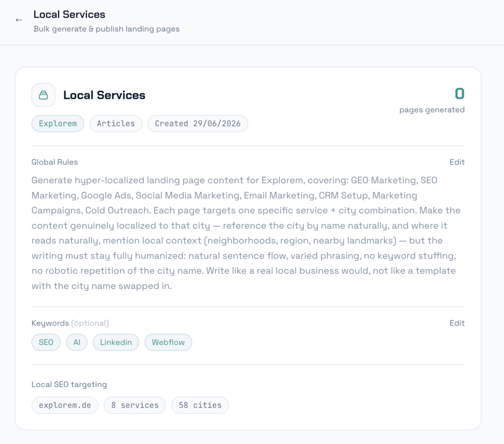504x444 pixels.
Task: Click the Local Services card heading
Action: (x=104, y=95)
